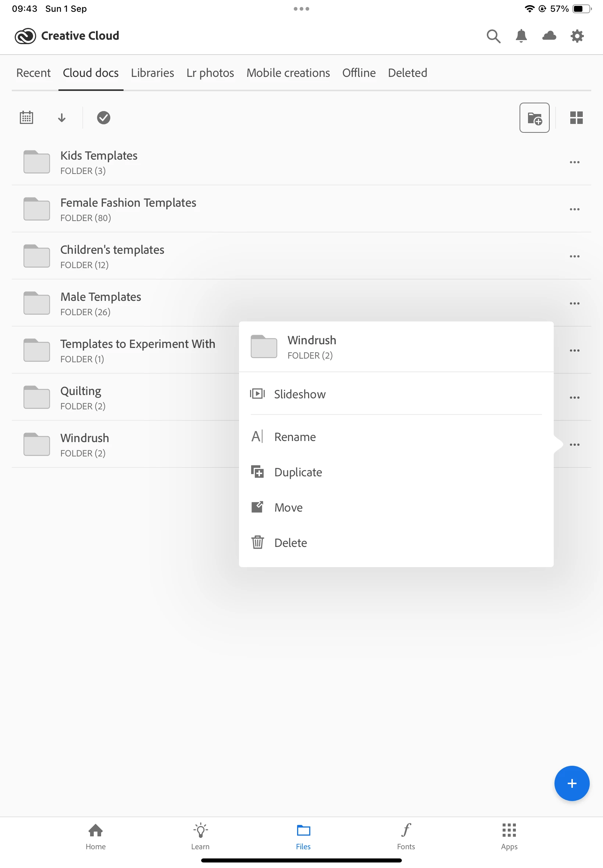Open more options for Quilting folder
The image size is (603, 868).
point(574,398)
